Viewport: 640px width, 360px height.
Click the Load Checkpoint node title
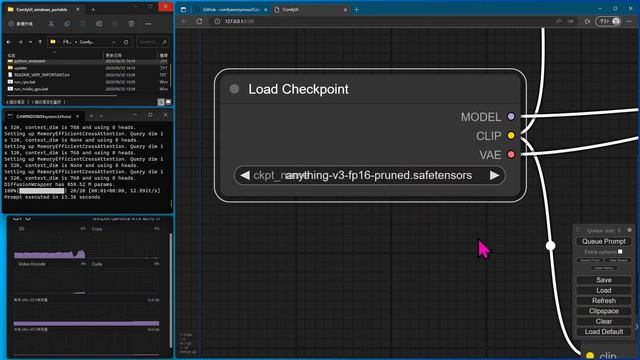coord(298,89)
